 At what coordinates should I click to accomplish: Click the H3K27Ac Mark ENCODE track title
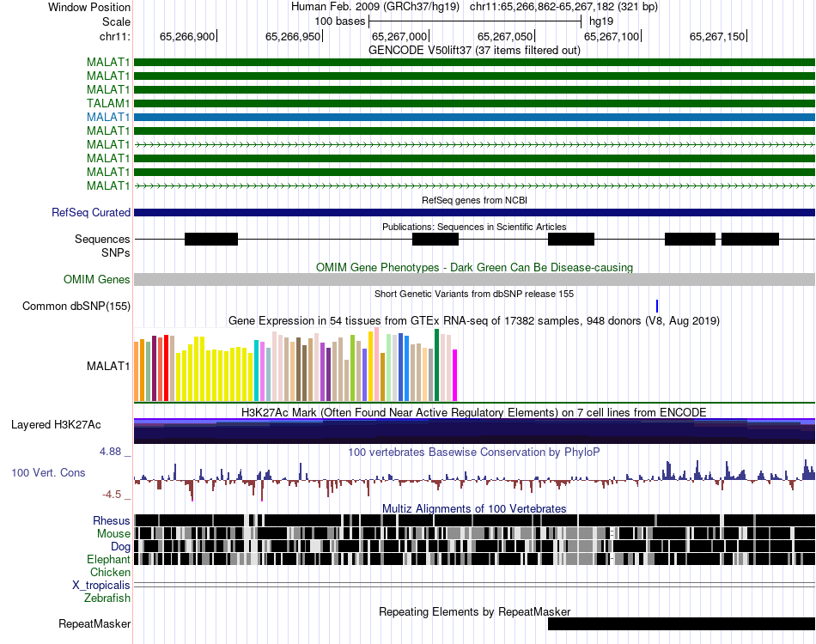474,412
